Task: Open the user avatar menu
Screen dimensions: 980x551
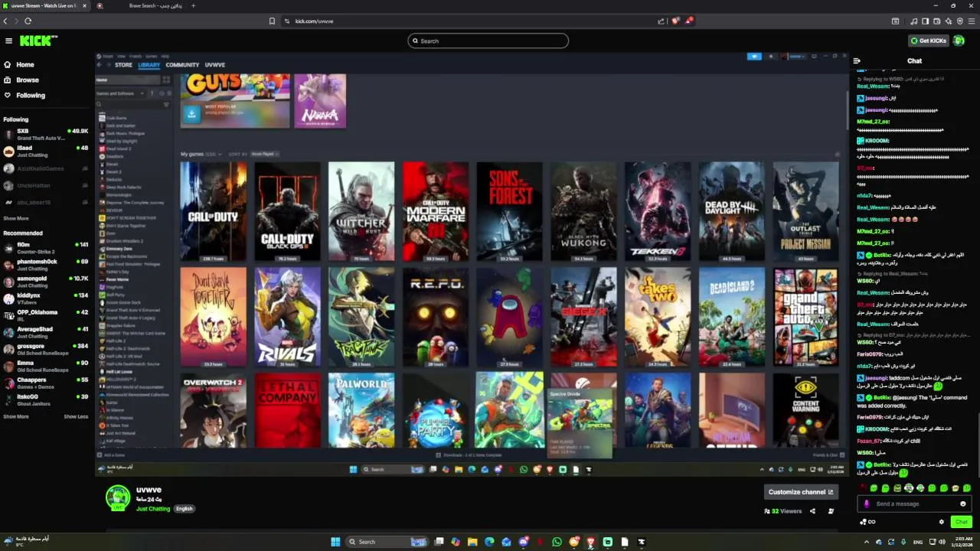Action: tap(959, 41)
